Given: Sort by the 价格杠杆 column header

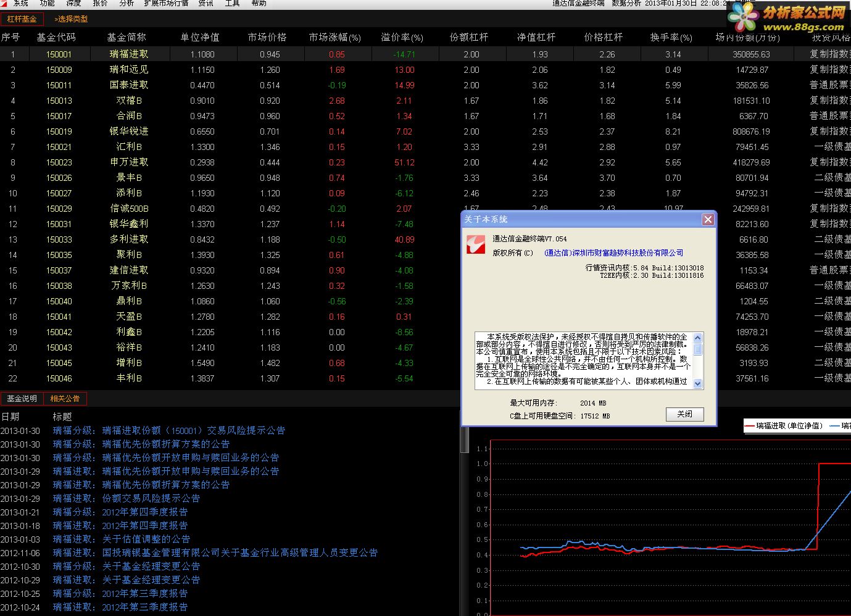Looking at the screenshot, I should pyautogui.click(x=604, y=38).
